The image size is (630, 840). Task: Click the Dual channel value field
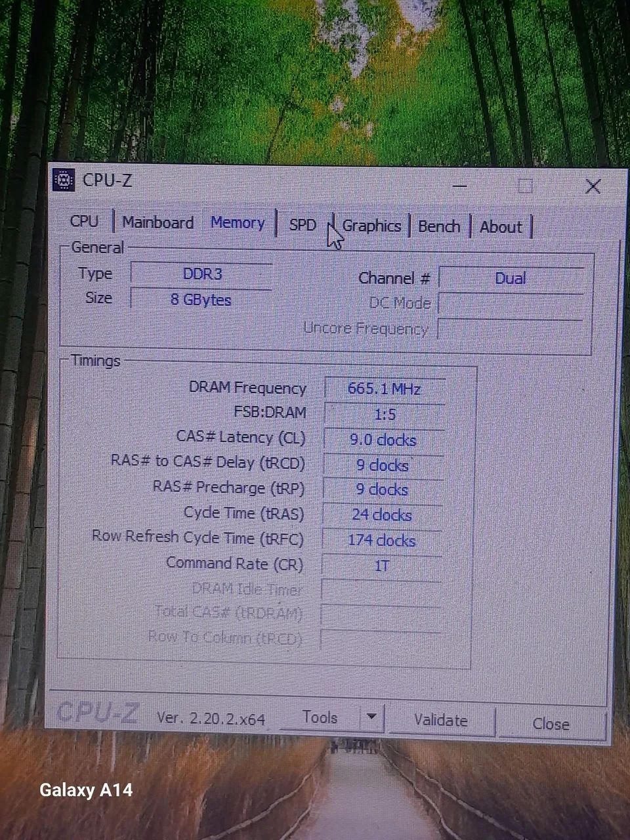click(x=511, y=278)
